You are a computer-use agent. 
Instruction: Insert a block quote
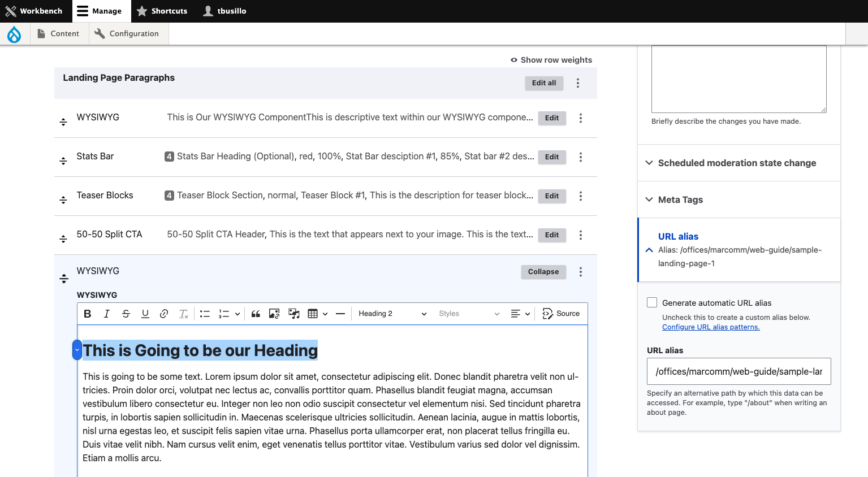256,314
